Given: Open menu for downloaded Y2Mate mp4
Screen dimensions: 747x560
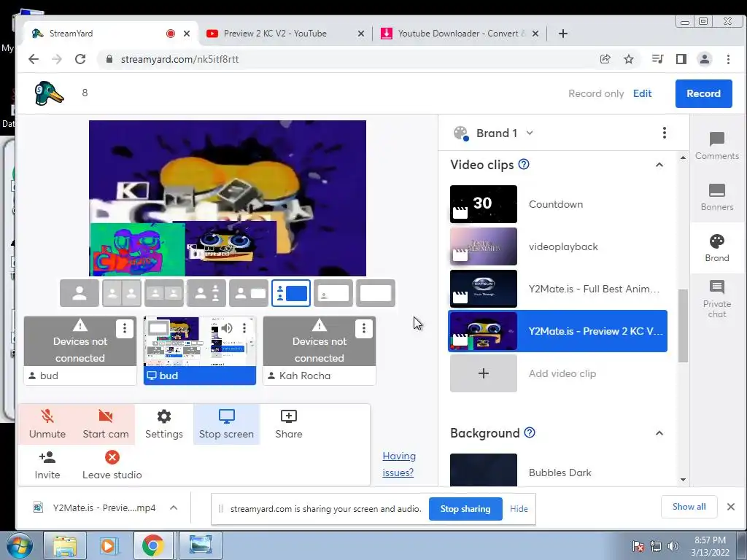Looking at the screenshot, I should pyautogui.click(x=174, y=507).
